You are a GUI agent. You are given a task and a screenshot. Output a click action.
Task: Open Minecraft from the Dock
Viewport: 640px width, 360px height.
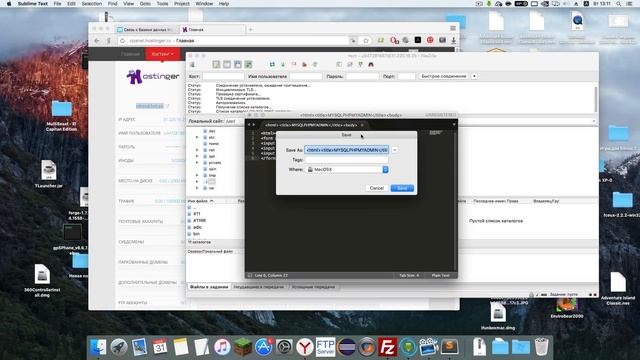pos(243,347)
